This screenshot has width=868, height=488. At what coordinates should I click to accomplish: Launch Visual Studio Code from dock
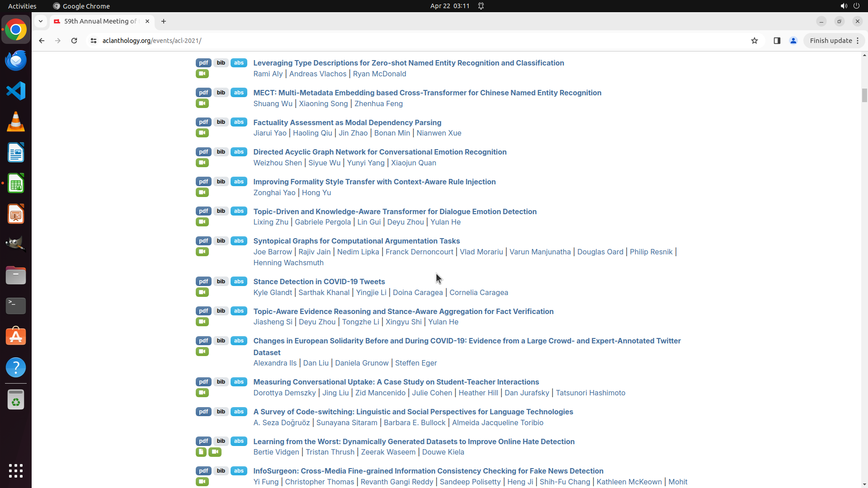click(16, 91)
